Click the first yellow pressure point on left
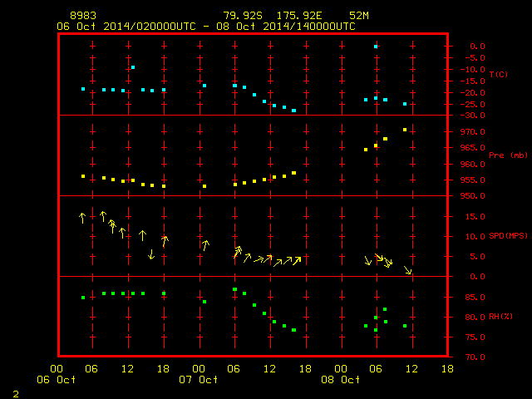 click(x=83, y=176)
